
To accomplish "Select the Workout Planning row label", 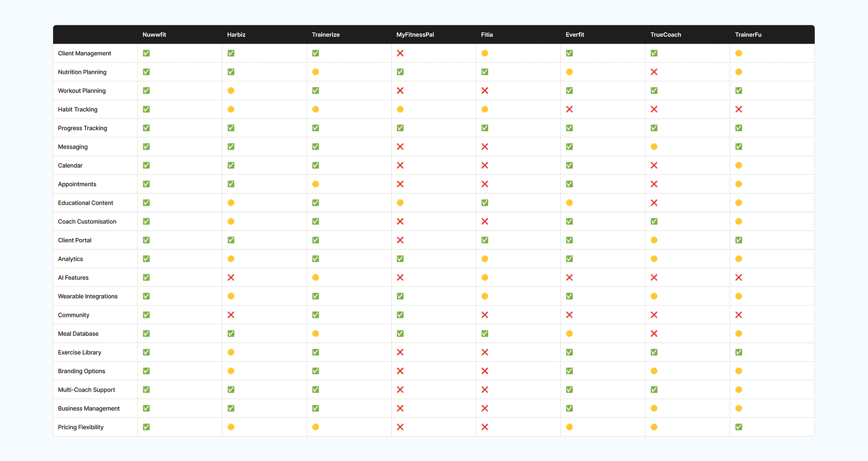I will (x=82, y=91).
